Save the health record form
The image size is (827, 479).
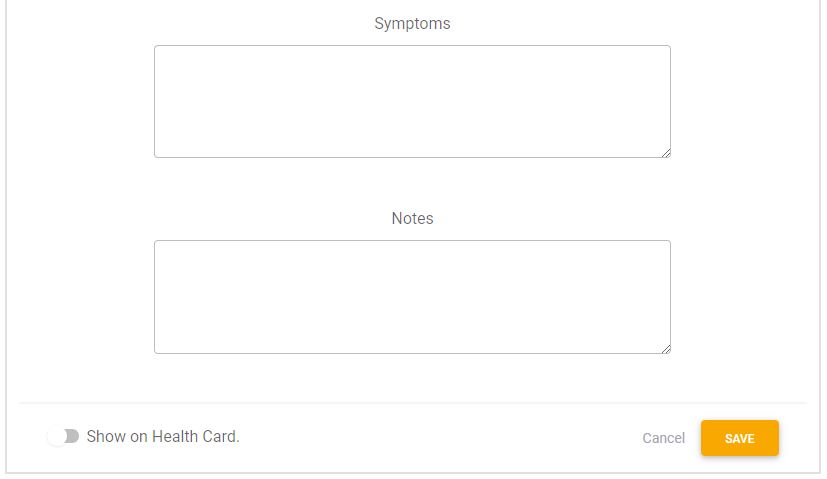739,438
